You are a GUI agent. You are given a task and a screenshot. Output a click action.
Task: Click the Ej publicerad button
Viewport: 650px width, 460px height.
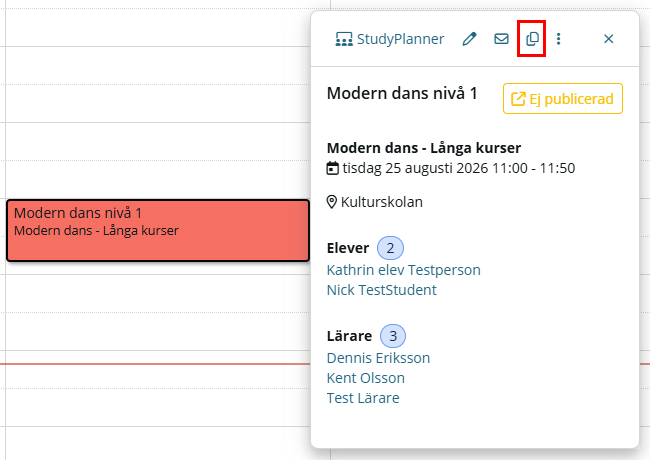point(563,99)
